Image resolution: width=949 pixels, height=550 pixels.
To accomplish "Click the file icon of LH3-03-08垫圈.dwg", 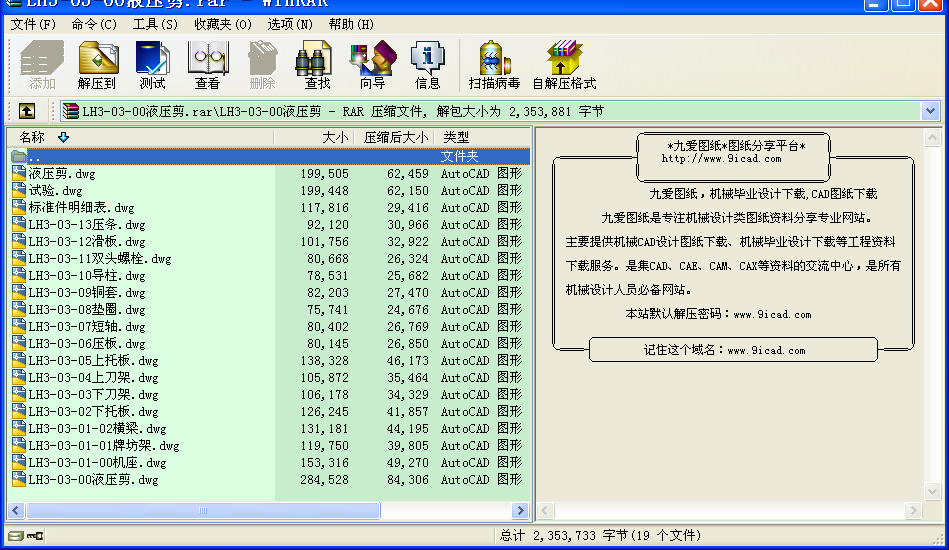I will tap(19, 309).
